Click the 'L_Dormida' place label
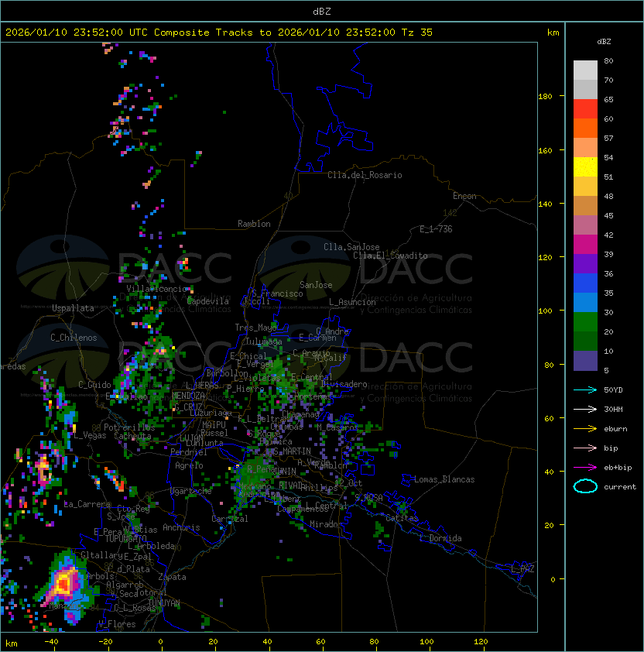This screenshot has width=644, height=652. 440,538
